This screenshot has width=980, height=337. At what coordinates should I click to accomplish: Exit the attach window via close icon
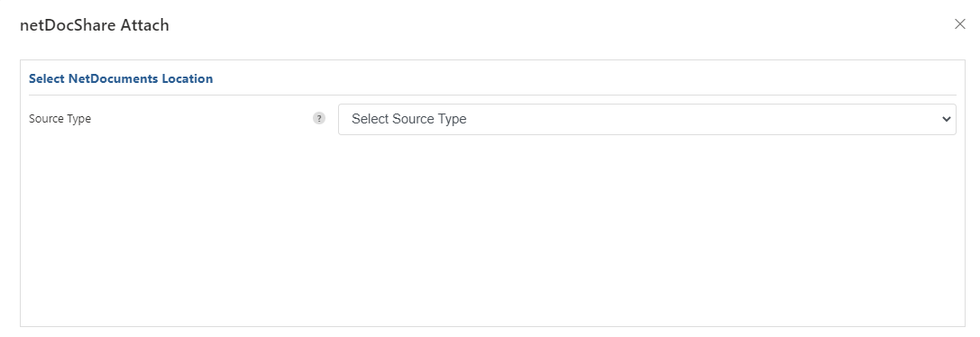[x=960, y=23]
